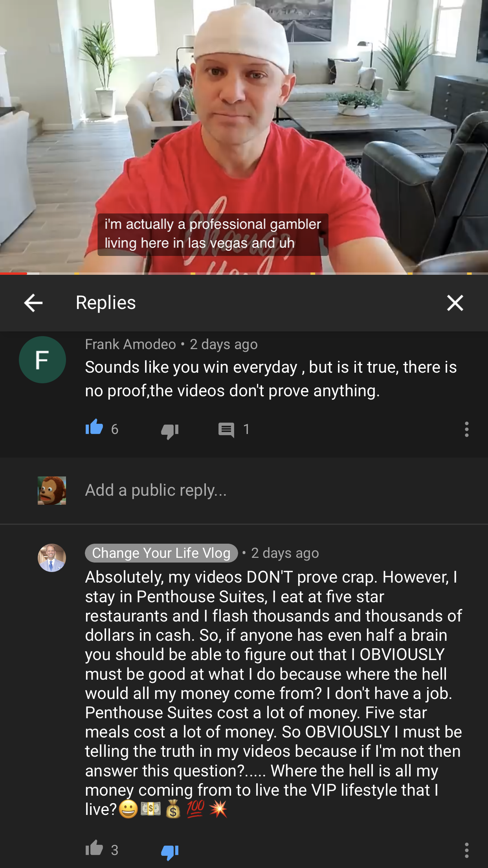The width and height of the screenshot is (488, 868).
Task: Seek along the red video progress bar
Action: (244, 273)
